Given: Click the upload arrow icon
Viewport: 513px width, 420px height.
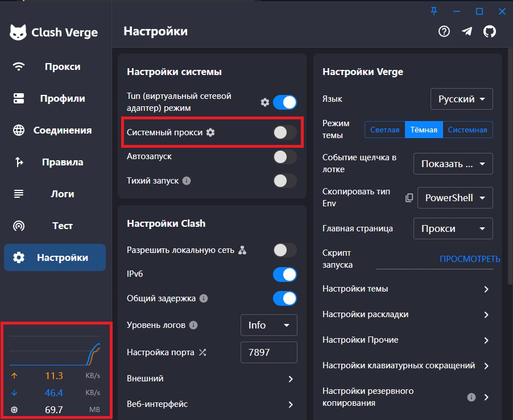Looking at the screenshot, I should (14, 376).
